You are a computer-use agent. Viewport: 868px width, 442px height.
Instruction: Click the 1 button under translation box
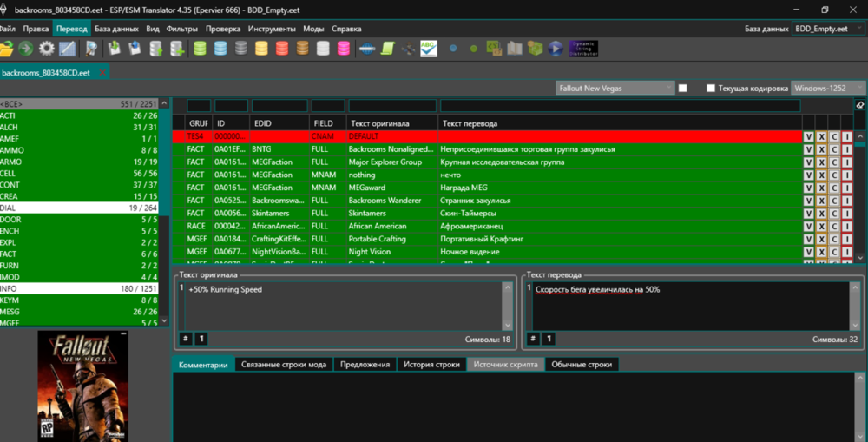click(549, 339)
